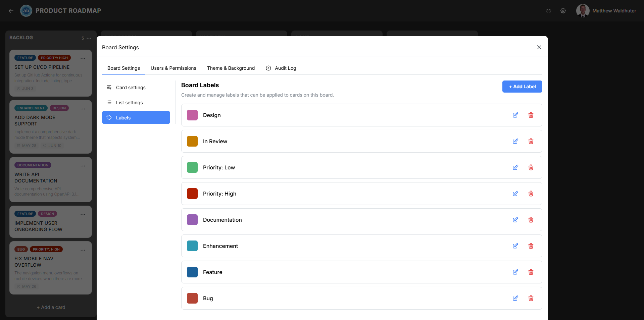Switch to the Board Settings tab
The image size is (644, 320).
123,68
